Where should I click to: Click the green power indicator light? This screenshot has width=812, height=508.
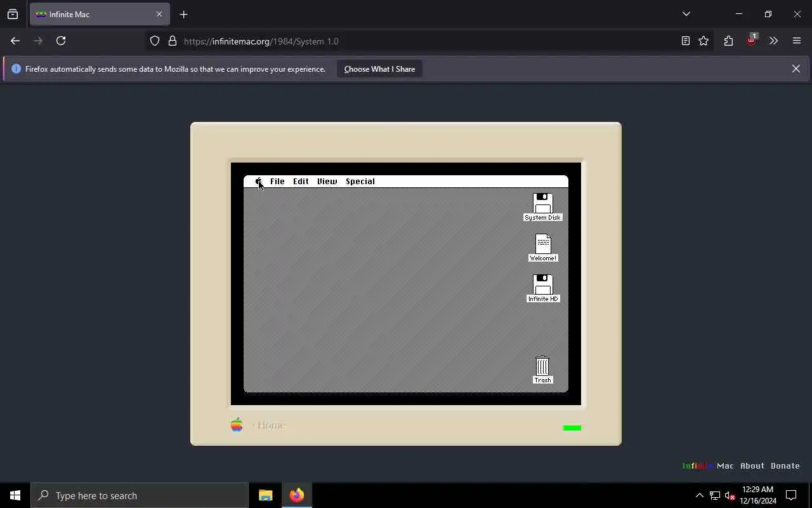pyautogui.click(x=572, y=428)
